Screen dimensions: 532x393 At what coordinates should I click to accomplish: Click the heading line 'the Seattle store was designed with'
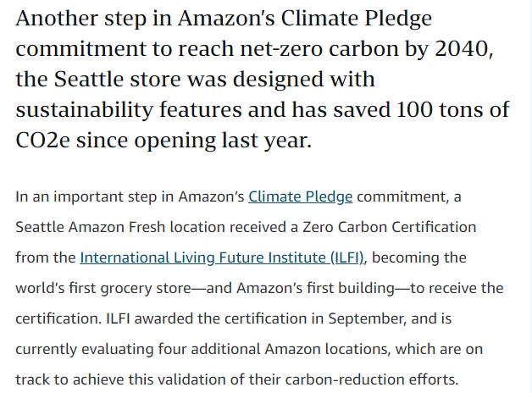[195, 80]
